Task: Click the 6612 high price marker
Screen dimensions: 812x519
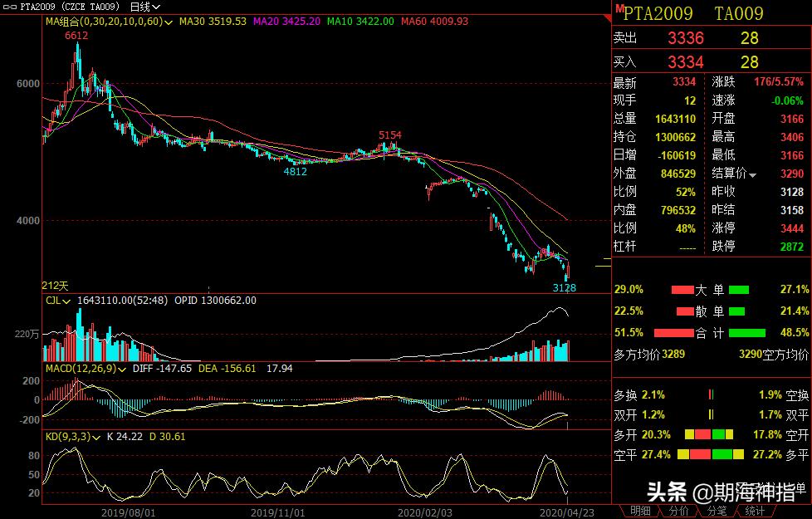Action: (76, 36)
